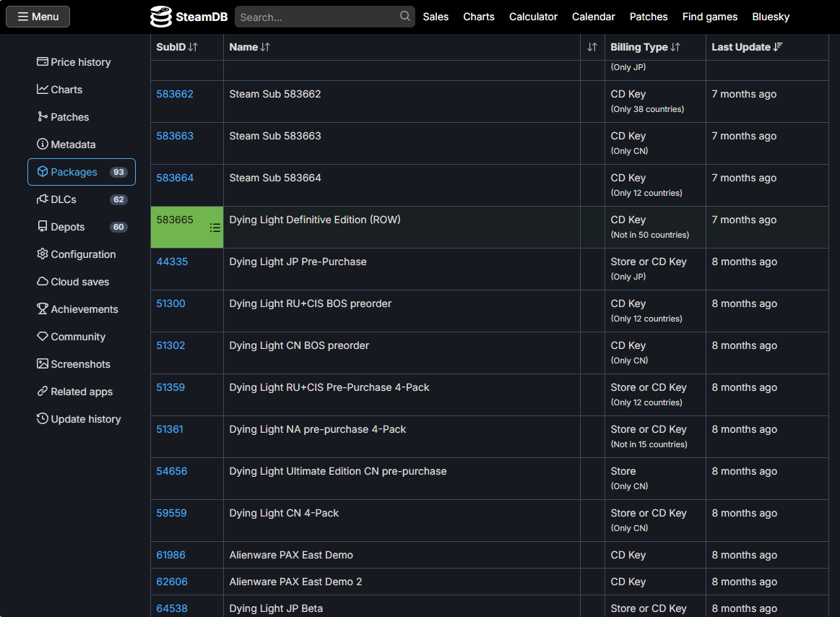Select DLCs 62 badge in sidebar

pos(118,199)
